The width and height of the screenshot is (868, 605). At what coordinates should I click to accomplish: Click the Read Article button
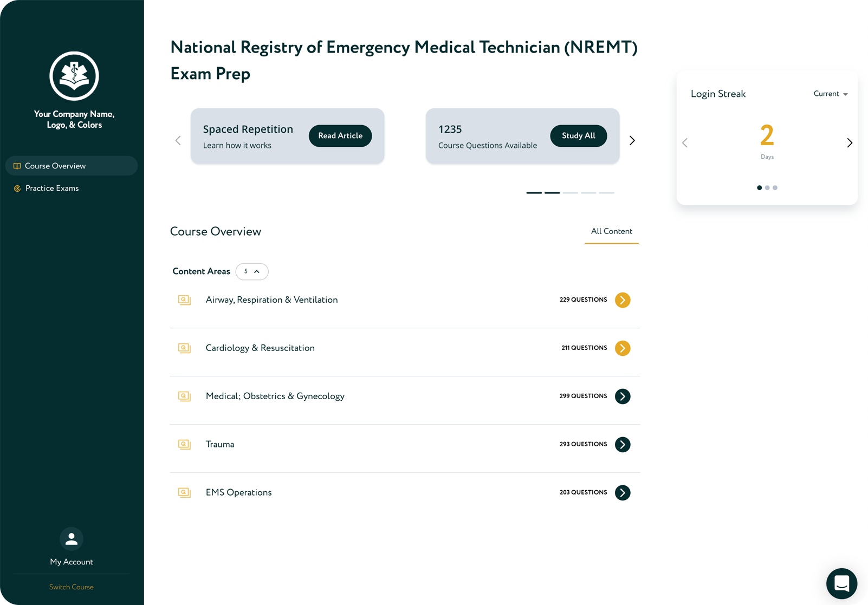[340, 136]
